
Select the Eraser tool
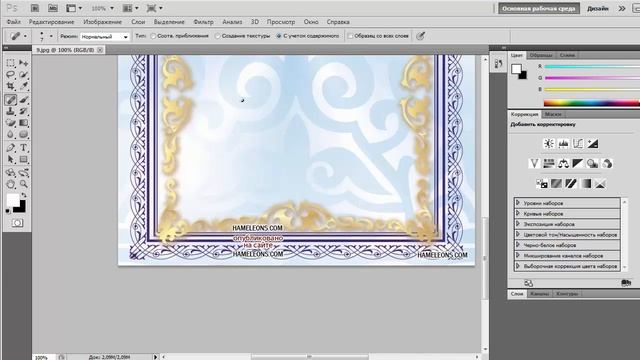[11, 123]
